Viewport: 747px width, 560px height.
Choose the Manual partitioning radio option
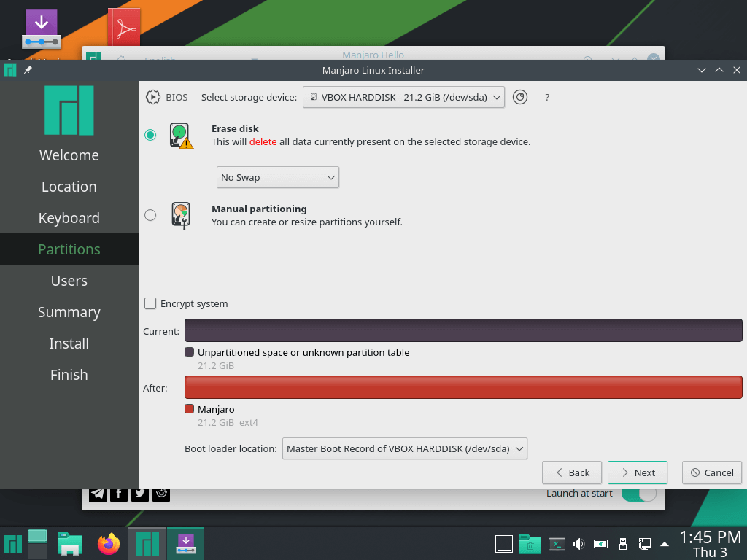150,215
